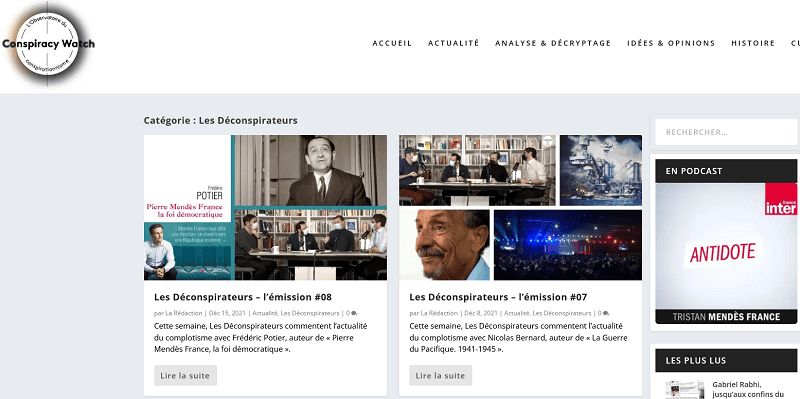The width and height of the screenshot is (800, 399).
Task: Click date Déc 8, 2021
Action: pos(481,313)
